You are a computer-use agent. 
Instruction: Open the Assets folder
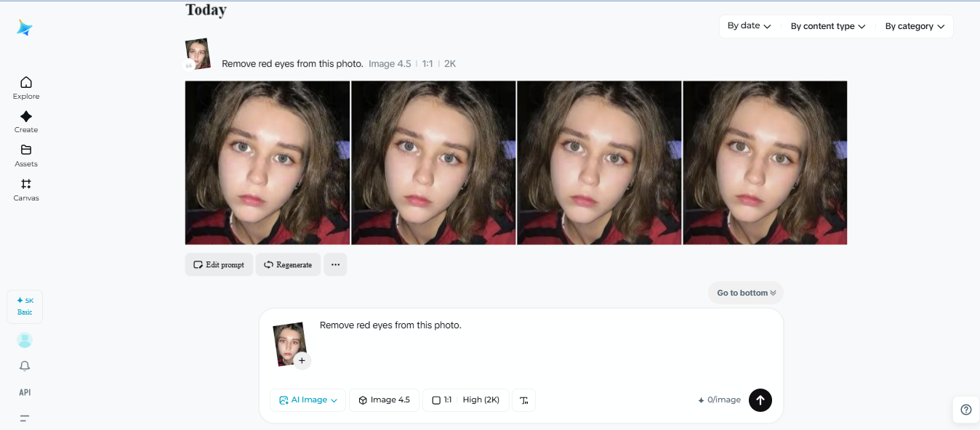point(26,155)
